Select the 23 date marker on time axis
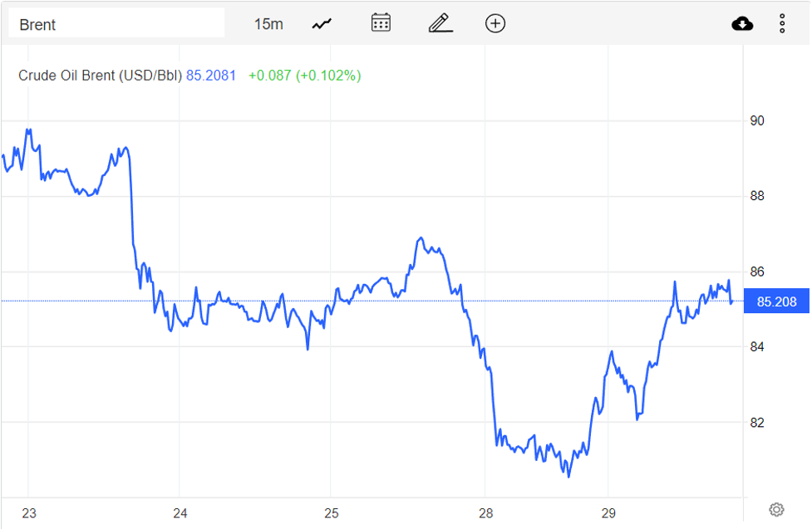The width and height of the screenshot is (812, 529). [29, 512]
